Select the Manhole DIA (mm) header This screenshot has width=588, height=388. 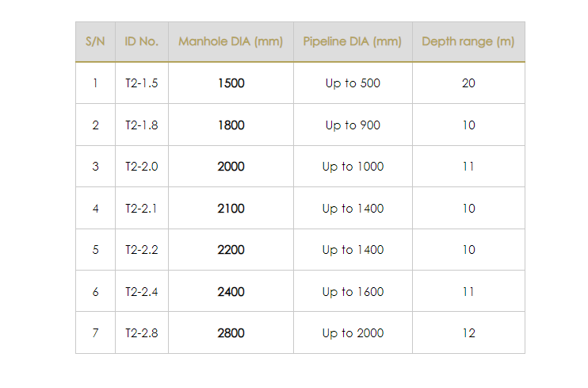point(231,42)
